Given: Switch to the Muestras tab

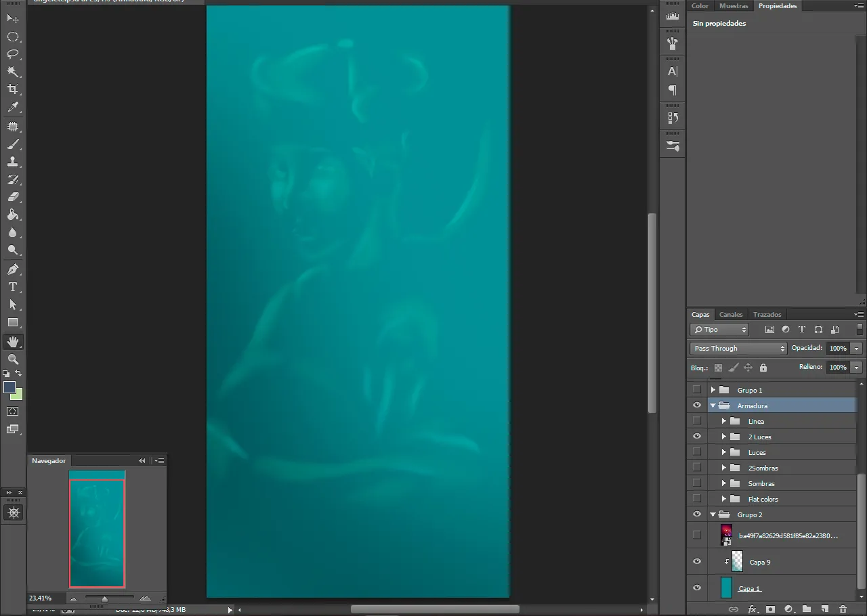Looking at the screenshot, I should (734, 5).
